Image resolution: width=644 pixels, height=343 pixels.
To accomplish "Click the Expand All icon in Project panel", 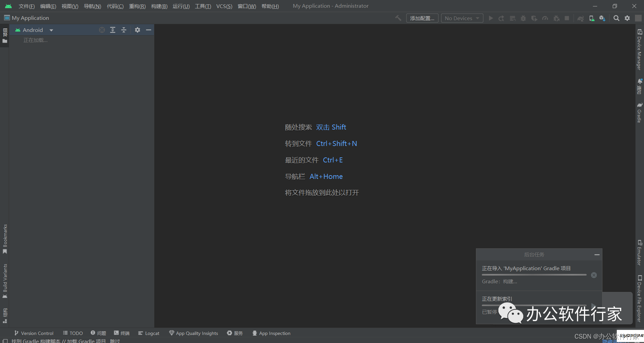I will [x=113, y=30].
